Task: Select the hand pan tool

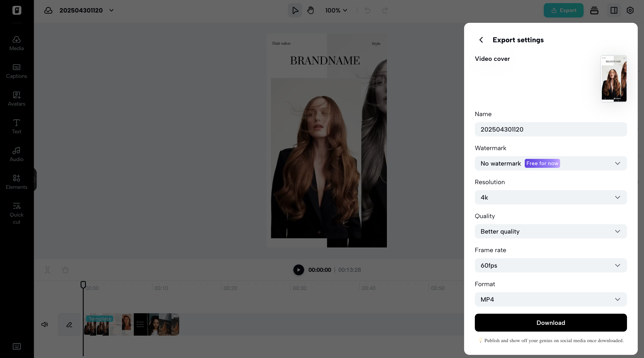Action: (311, 10)
